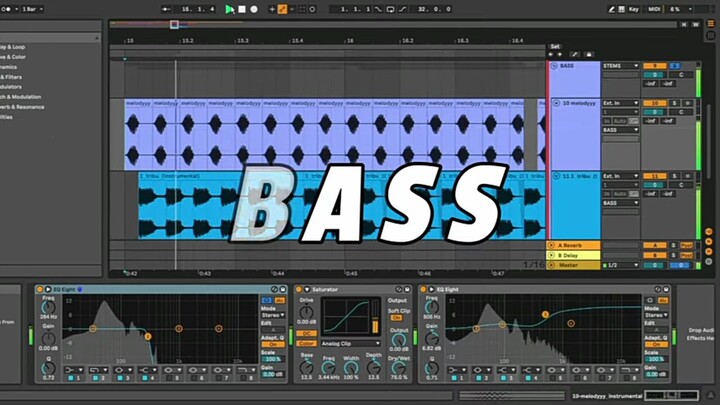
Task: Enable Soft Clip in Saturator
Action: click(397, 319)
